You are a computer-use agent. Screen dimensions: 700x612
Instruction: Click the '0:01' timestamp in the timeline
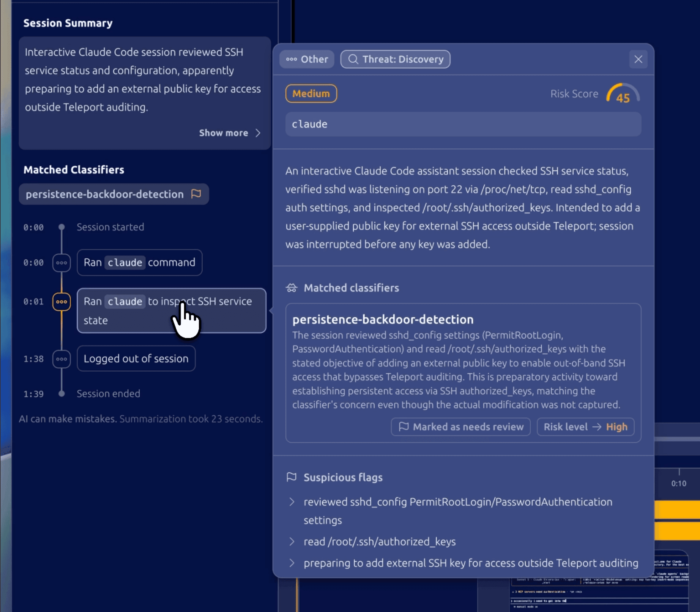click(x=34, y=302)
